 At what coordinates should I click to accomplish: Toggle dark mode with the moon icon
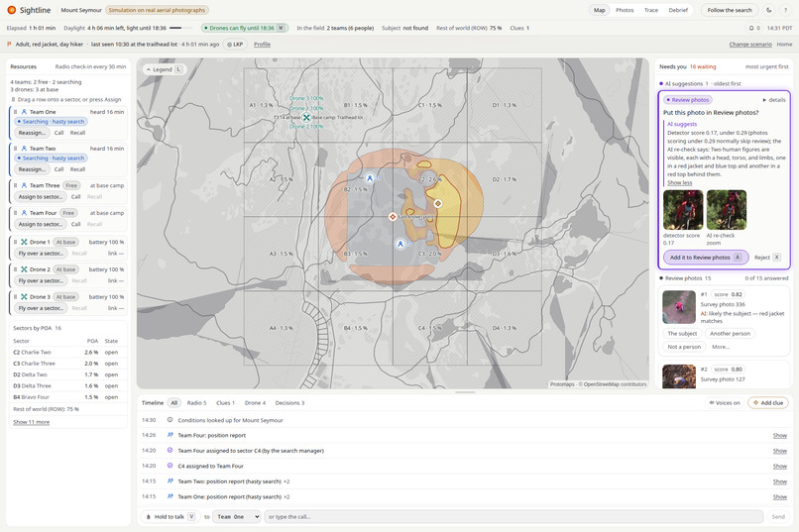tap(769, 10)
